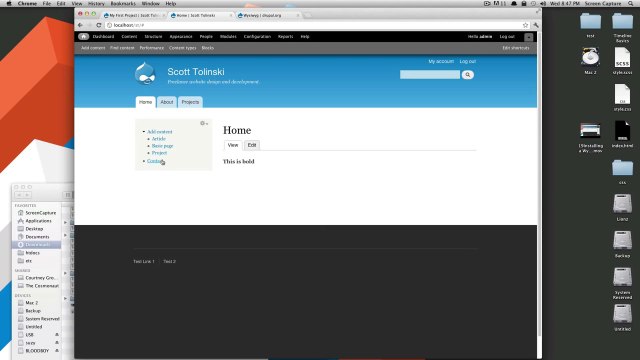Click Edit shortcuts link
This screenshot has width=640, height=360.
point(516,48)
